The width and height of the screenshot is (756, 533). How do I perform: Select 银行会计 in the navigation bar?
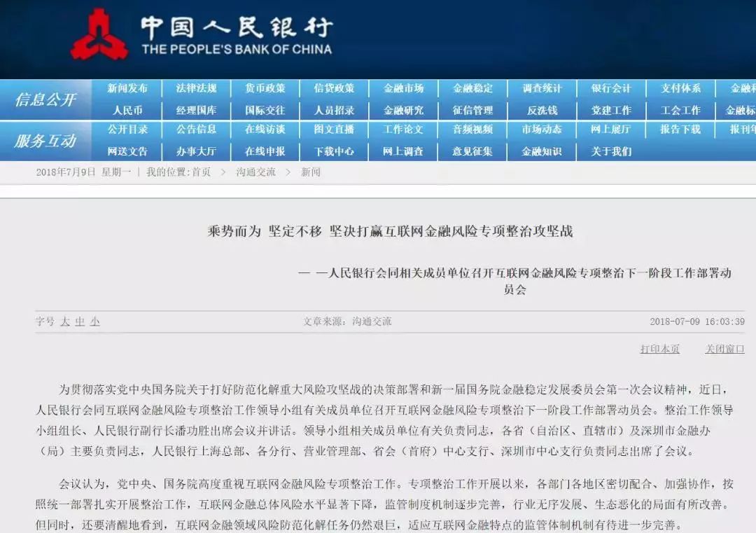611,88
